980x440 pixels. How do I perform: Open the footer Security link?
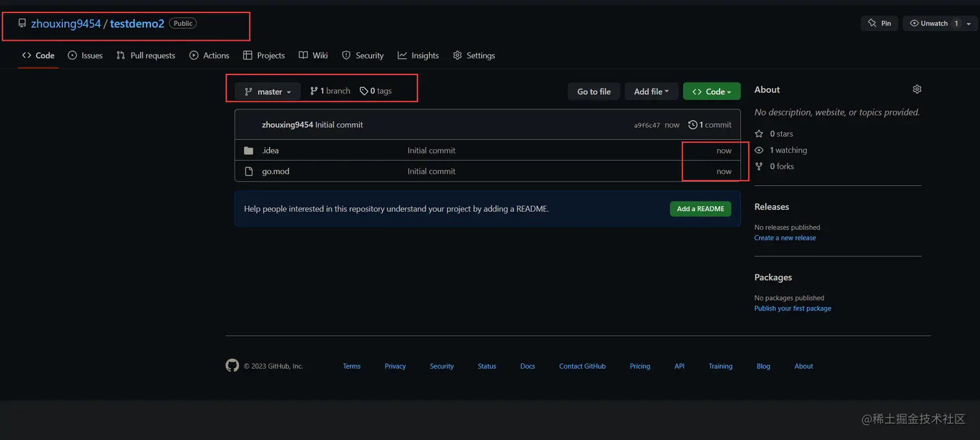coord(441,366)
